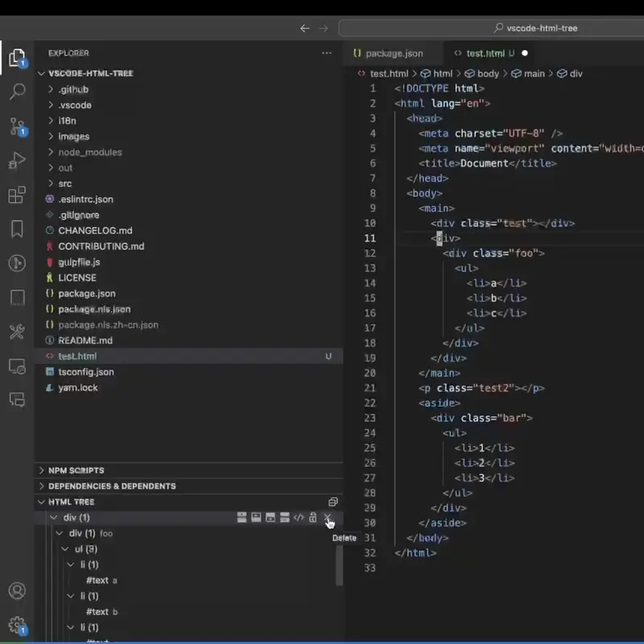Click the html breadcrumb segment
644x644 pixels.
(436, 73)
